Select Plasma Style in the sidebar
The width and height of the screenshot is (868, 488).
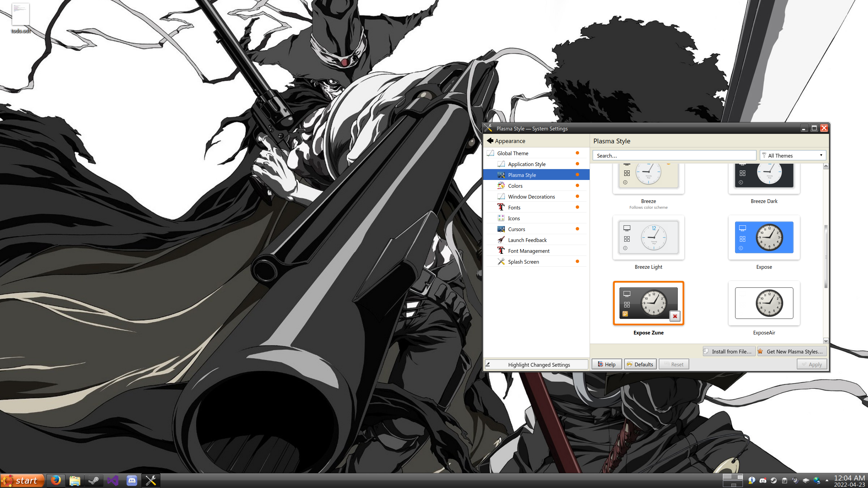536,175
